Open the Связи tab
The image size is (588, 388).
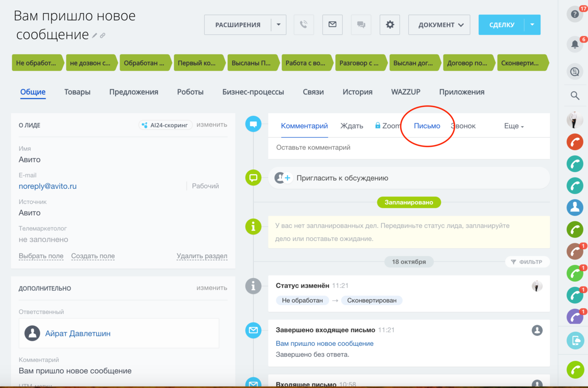click(314, 92)
